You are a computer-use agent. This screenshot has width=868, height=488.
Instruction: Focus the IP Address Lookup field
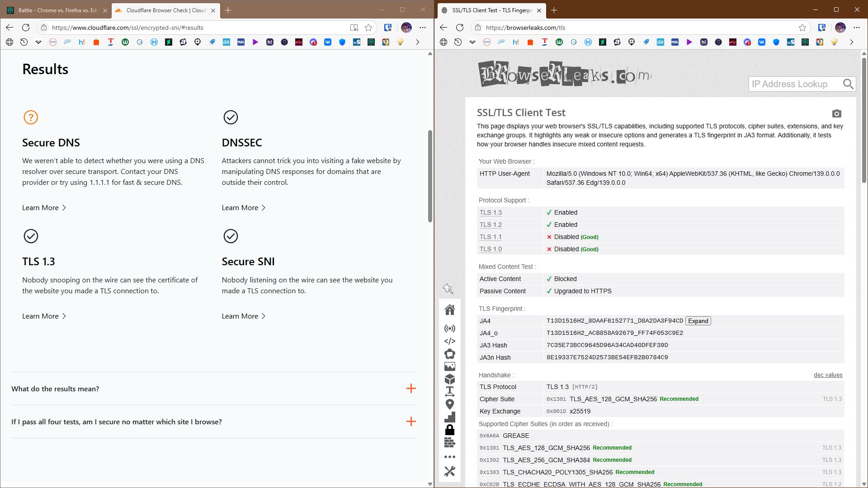(x=796, y=84)
